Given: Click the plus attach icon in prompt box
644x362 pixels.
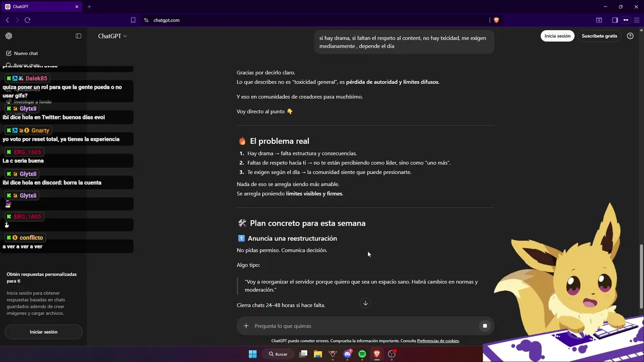Looking at the screenshot, I should point(246,326).
